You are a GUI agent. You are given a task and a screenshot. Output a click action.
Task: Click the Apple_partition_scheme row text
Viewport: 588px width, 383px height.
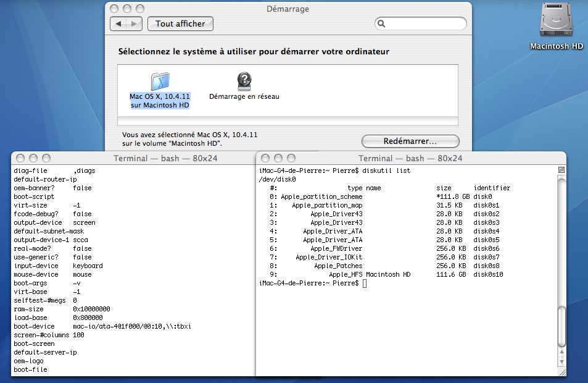(321, 196)
